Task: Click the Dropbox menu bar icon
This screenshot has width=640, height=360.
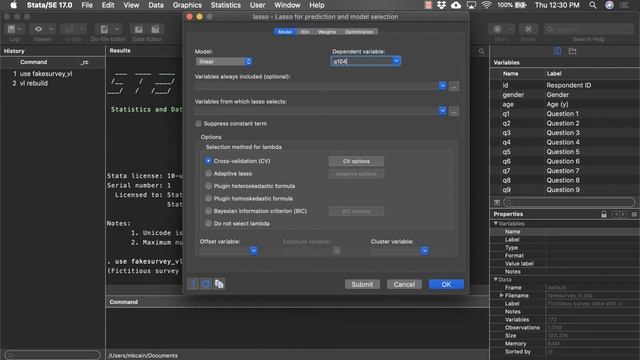Action: pyautogui.click(x=441, y=5)
